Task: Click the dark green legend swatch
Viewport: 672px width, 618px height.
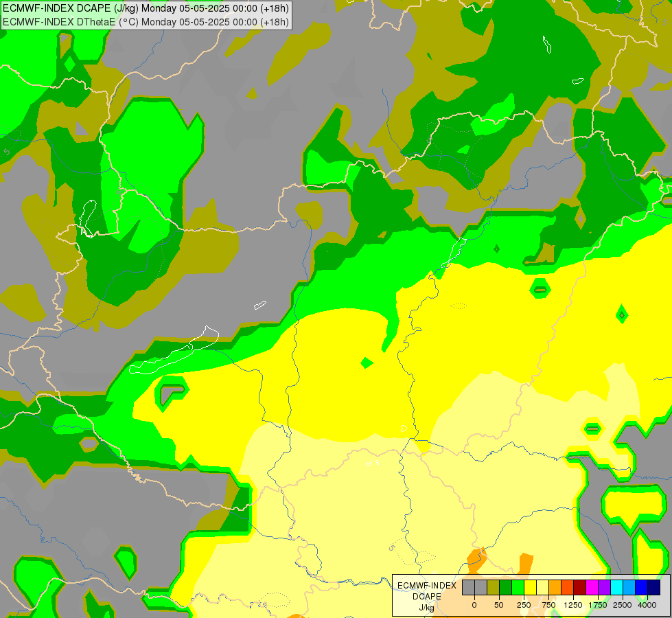Action: click(506, 587)
